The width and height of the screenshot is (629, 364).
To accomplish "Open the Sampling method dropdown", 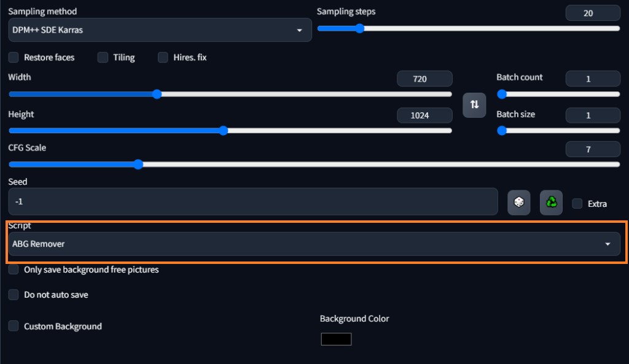I will [x=160, y=30].
